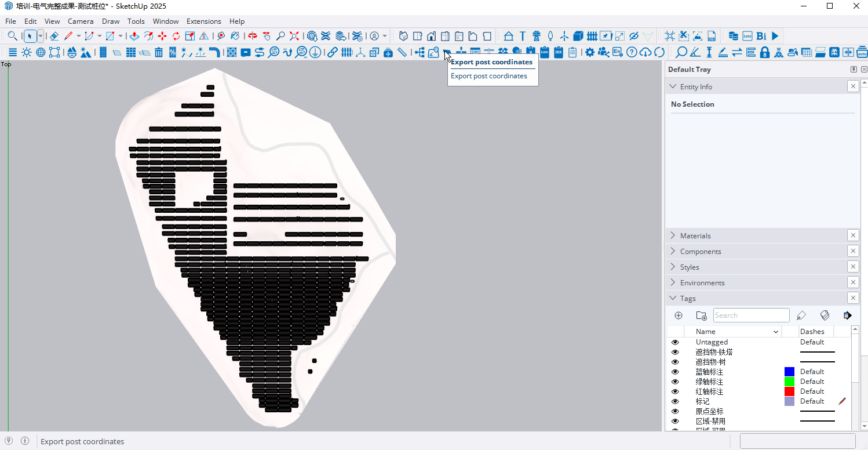Viewport: 868px width, 450px height.
Task: Open the globe geolocation icon
Action: click(x=41, y=52)
